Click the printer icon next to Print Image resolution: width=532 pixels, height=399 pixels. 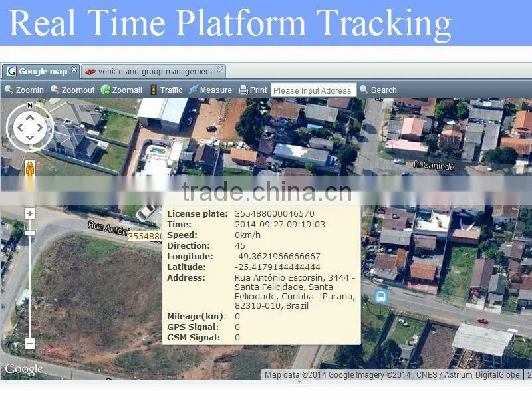pyautogui.click(x=243, y=90)
